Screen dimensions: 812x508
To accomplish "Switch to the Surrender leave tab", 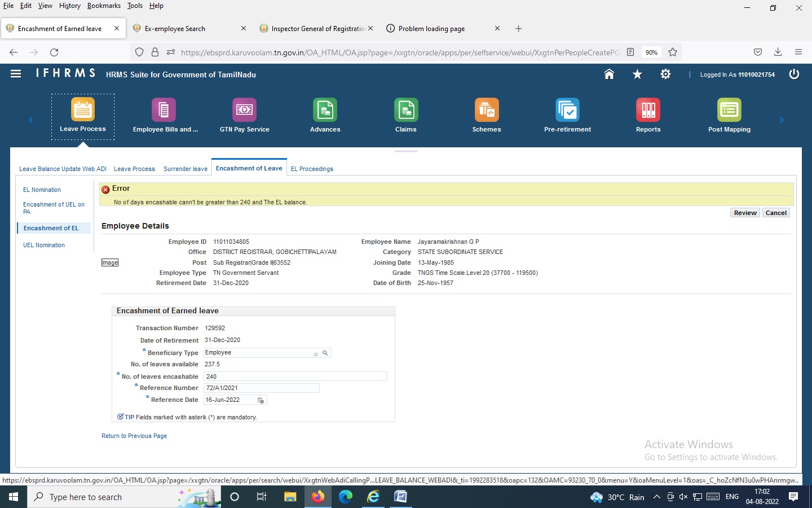I will click(185, 169).
